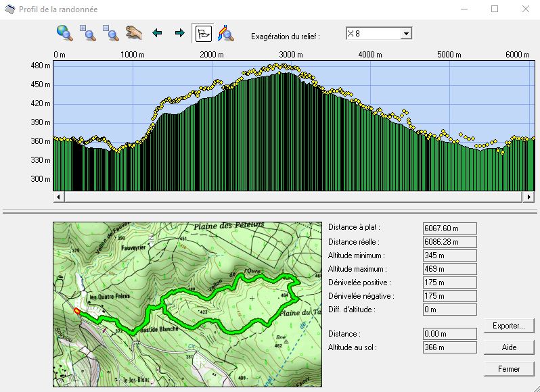The image size is (540, 392).
Task: Click the 'Exagération du relief :' label
Action: coord(286,36)
